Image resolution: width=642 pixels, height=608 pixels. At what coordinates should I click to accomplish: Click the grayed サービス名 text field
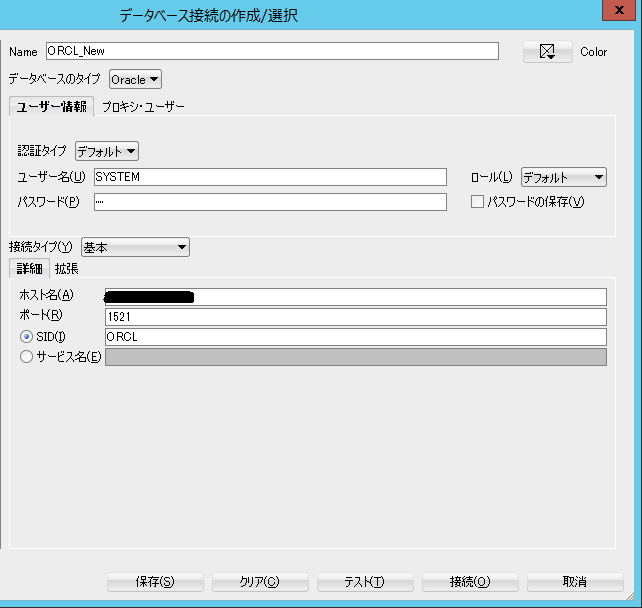(356, 357)
